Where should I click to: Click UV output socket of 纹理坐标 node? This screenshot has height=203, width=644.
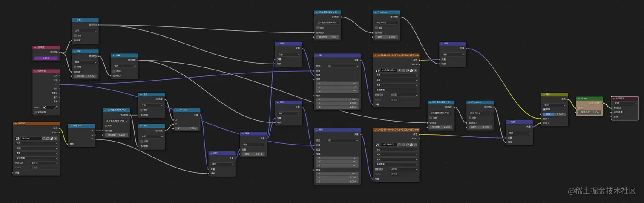coord(60,84)
